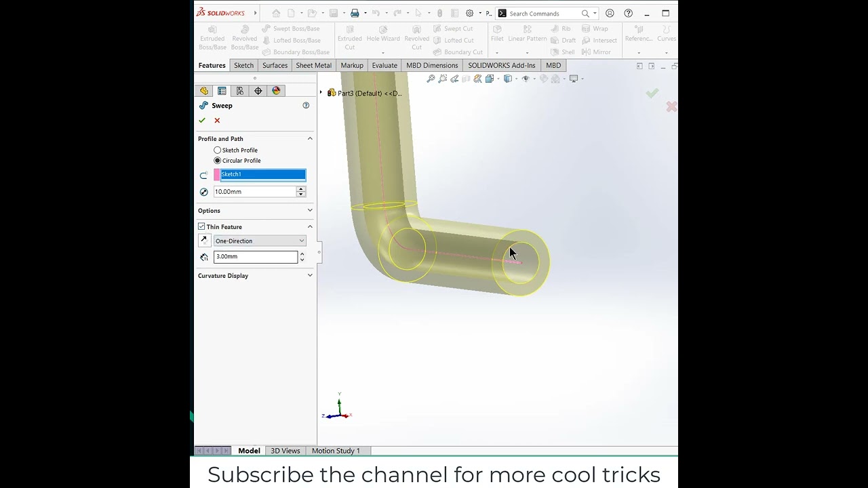Click the pink path color swatch

tap(217, 175)
